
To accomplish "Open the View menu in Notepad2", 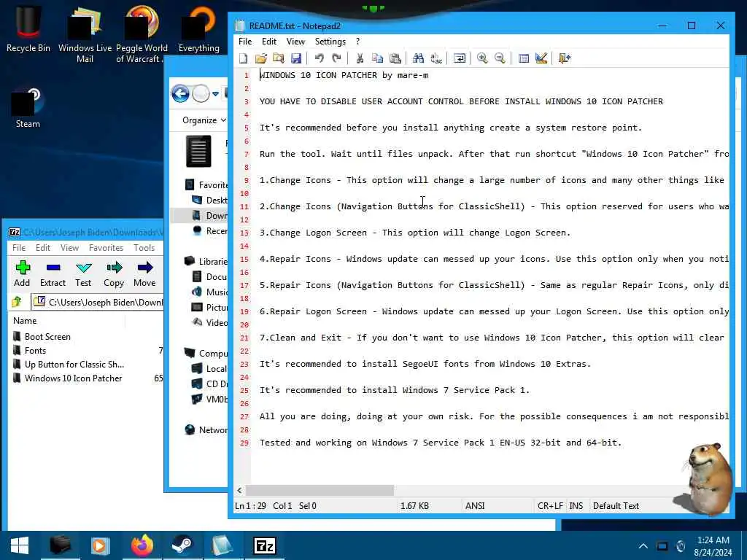I will tap(295, 42).
